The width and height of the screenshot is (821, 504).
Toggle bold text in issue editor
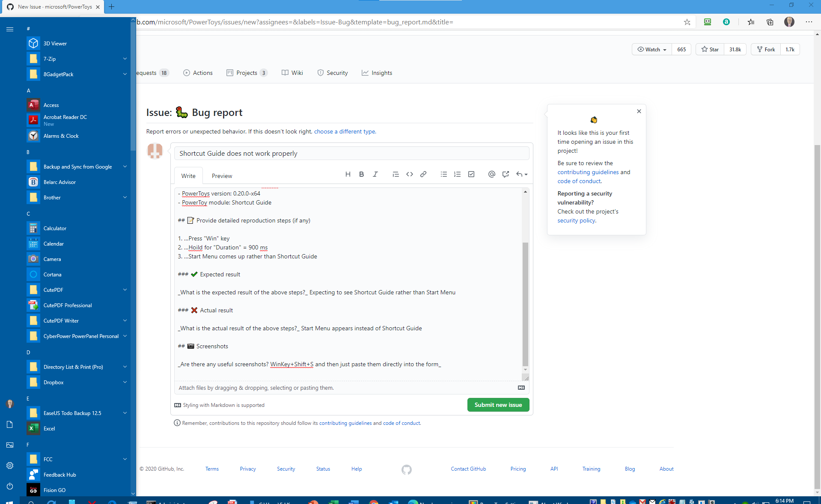362,174
